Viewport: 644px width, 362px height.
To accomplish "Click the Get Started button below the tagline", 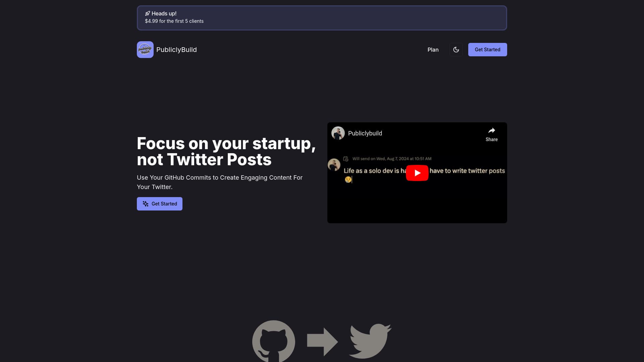I will click(x=159, y=203).
